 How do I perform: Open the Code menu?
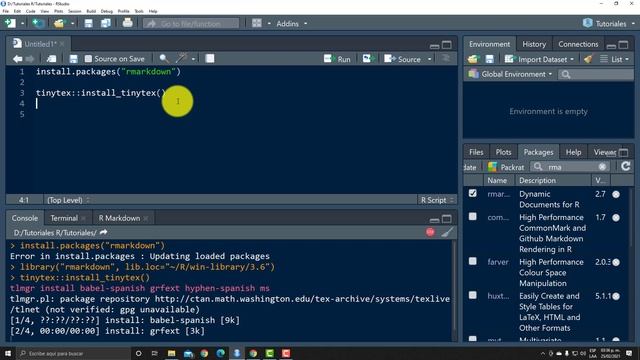coord(31,11)
